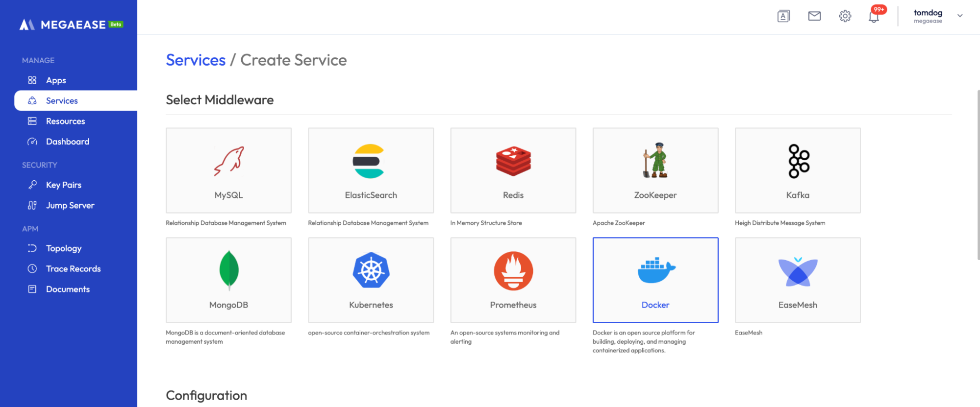Open Documents menu item
Viewport: 980px width, 407px height.
tap(68, 289)
